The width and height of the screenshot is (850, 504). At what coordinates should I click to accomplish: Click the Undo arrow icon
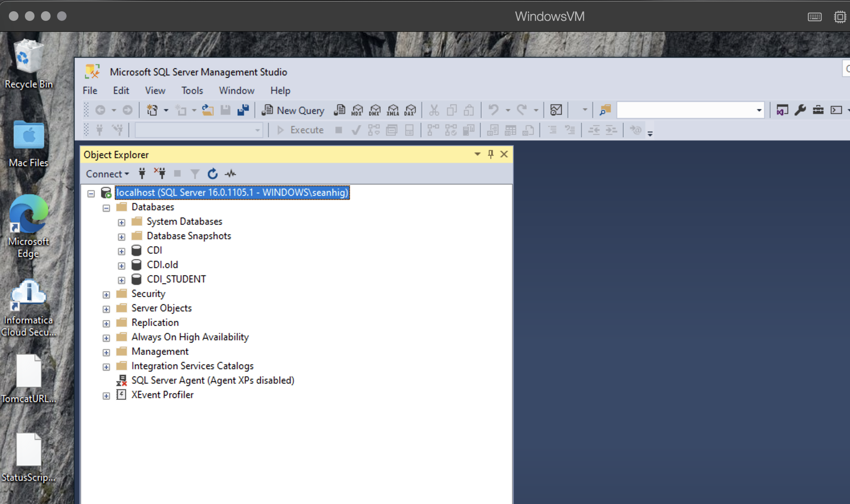[x=494, y=110]
